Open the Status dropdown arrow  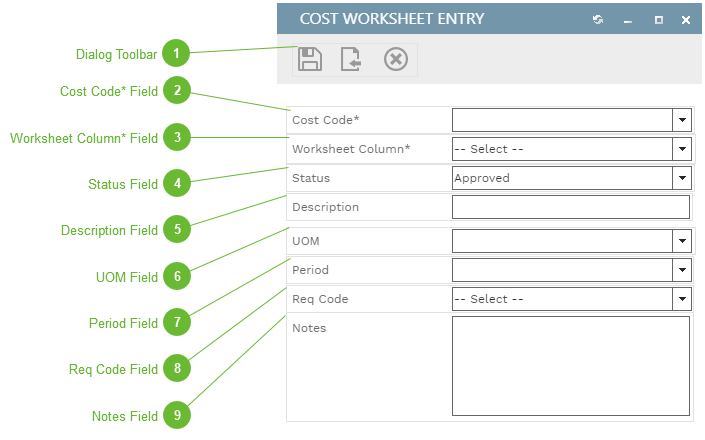[682, 178]
